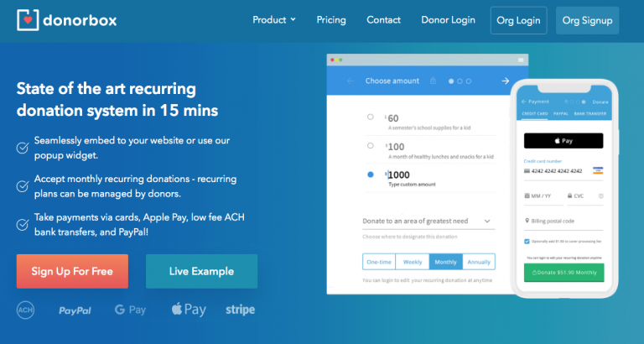Select the $60 donation radio button
644x344 pixels.
tap(371, 117)
